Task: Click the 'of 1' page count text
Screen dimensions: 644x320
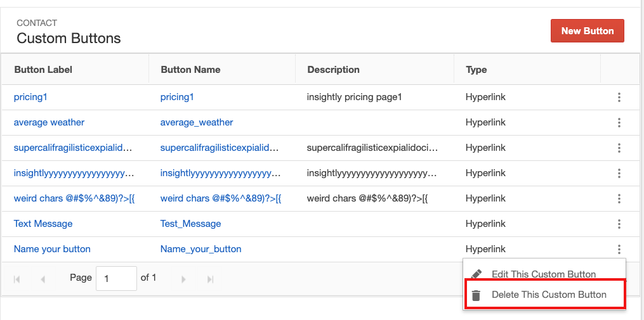Action: coord(148,278)
